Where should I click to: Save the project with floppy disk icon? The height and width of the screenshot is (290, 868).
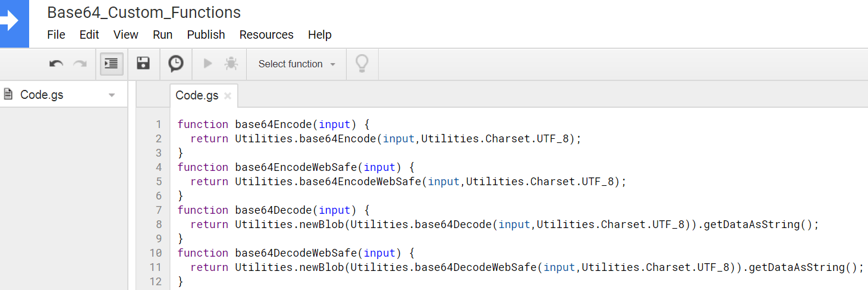(143, 64)
